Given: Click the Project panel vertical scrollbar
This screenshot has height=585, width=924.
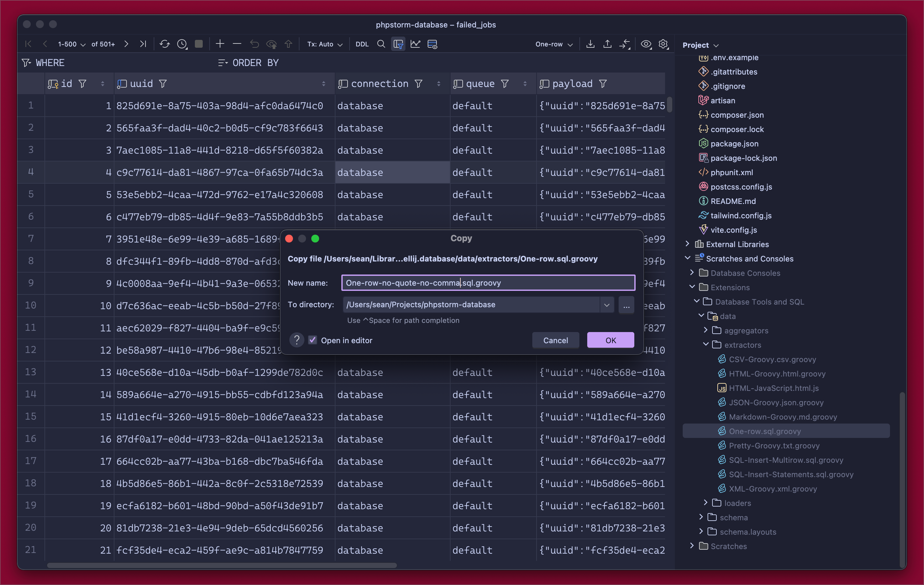Looking at the screenshot, I should (902, 479).
